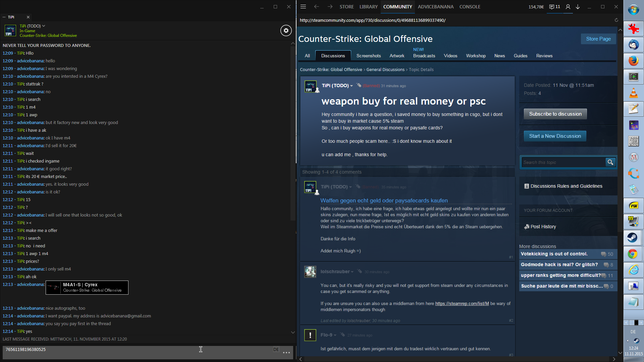Image resolution: width=644 pixels, height=362 pixels.
Task: Expand the TiPi (TODO) name dropdown in chat
Action: pyautogui.click(x=44, y=26)
